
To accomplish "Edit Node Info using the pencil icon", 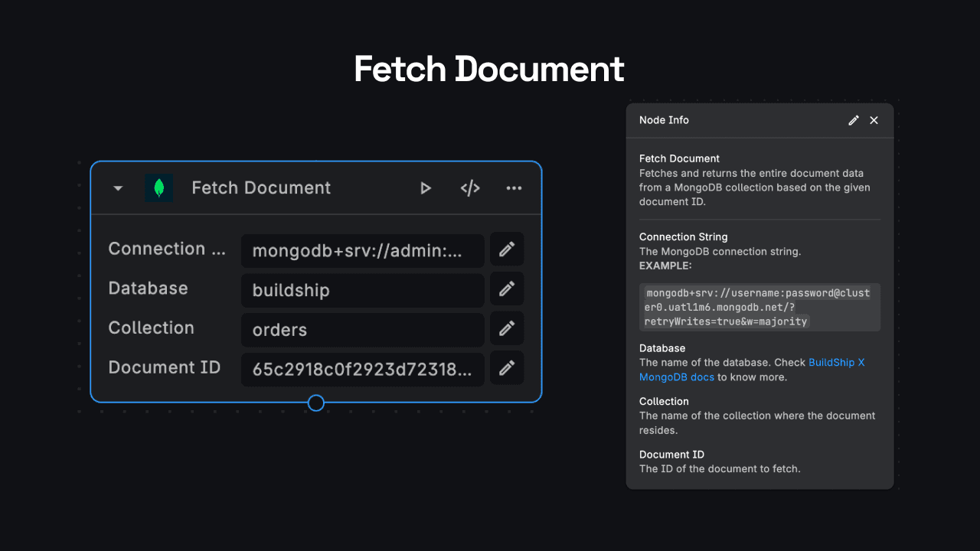I will tap(854, 120).
